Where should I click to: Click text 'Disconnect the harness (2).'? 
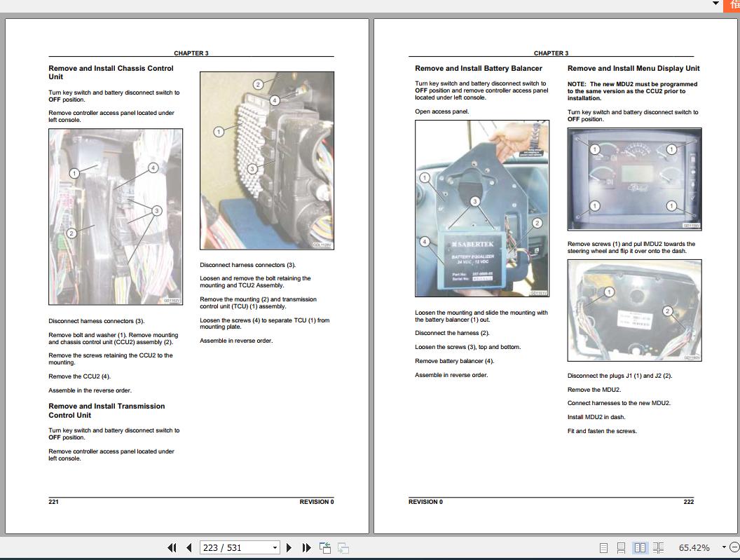tap(452, 333)
